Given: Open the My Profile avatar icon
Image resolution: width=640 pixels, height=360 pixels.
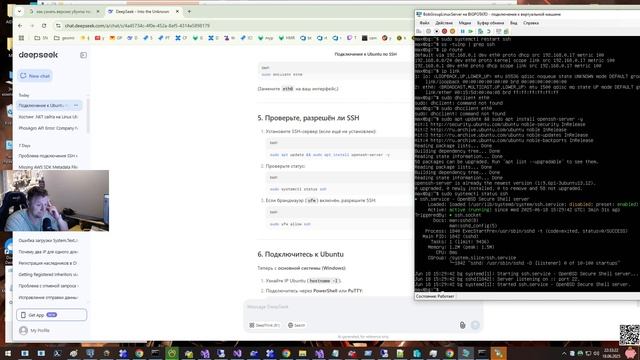Looking at the screenshot, I should (x=23, y=330).
